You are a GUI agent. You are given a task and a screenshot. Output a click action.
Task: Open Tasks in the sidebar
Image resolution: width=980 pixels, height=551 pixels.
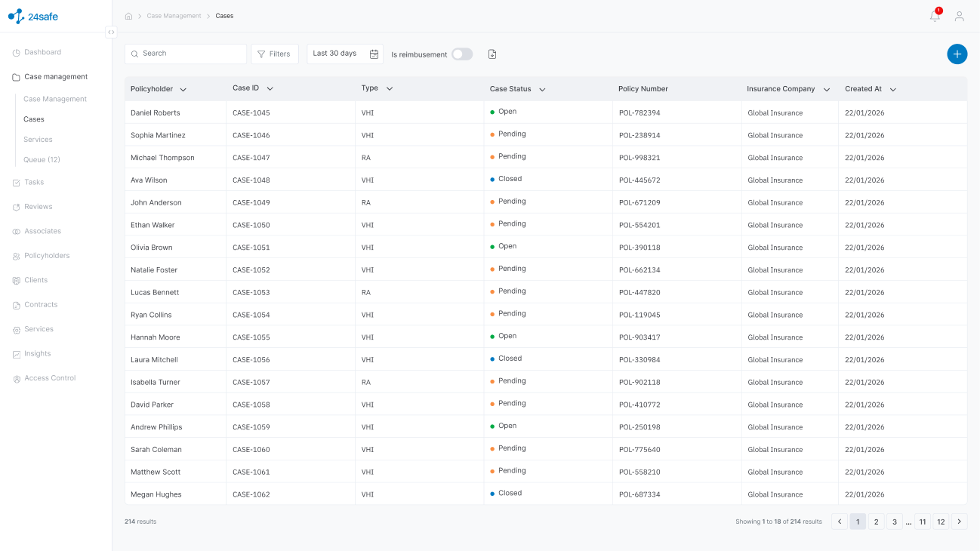click(34, 182)
